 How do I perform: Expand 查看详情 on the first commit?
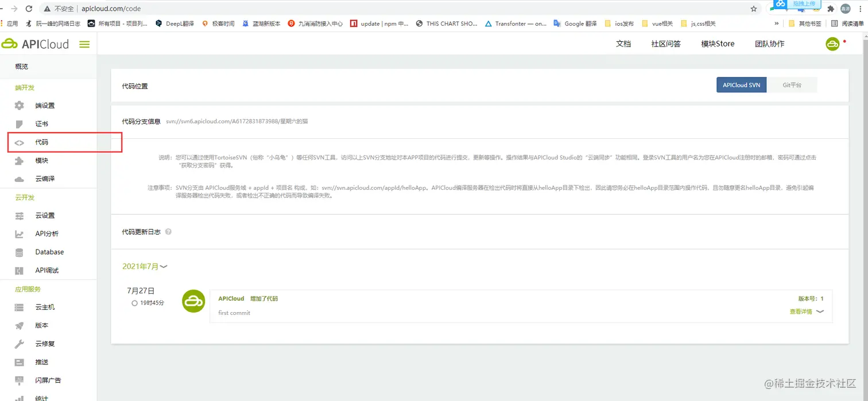(x=807, y=312)
